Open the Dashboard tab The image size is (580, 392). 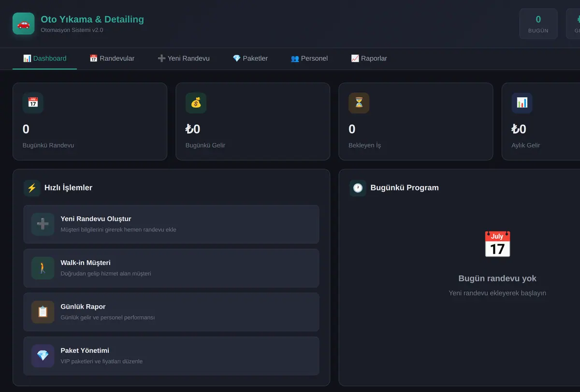pos(44,58)
